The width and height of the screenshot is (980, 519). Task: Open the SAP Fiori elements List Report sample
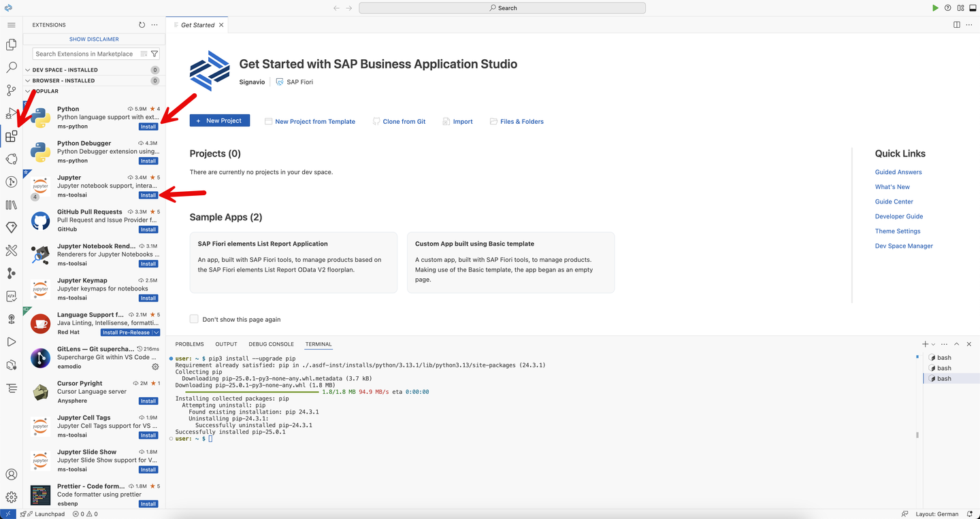click(293, 263)
